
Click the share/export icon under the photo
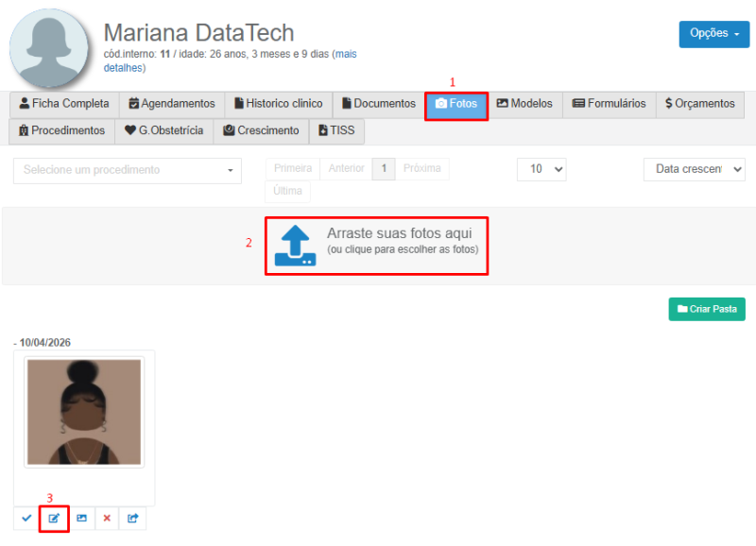pos(133,519)
